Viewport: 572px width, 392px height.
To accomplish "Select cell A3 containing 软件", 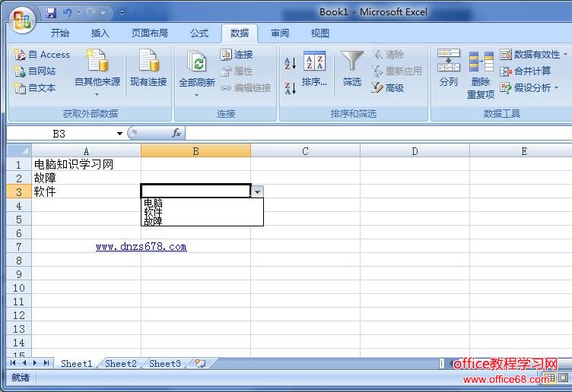I will pos(87,191).
